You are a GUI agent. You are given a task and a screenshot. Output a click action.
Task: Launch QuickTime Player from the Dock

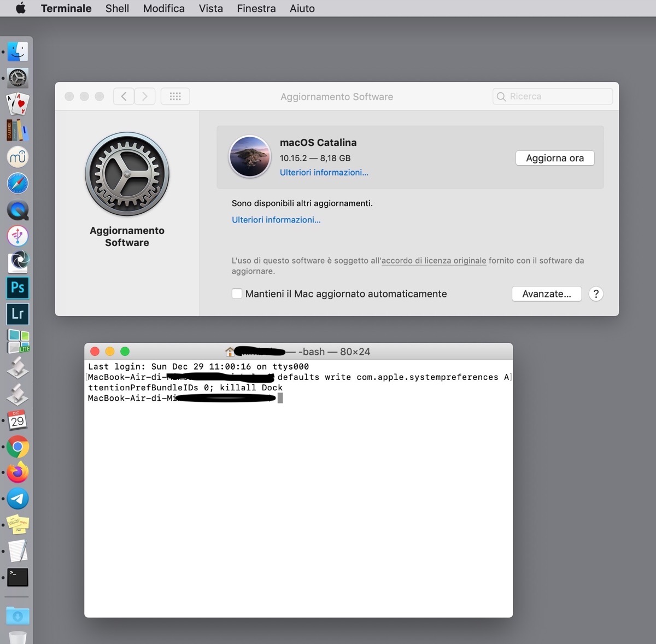pyautogui.click(x=17, y=209)
